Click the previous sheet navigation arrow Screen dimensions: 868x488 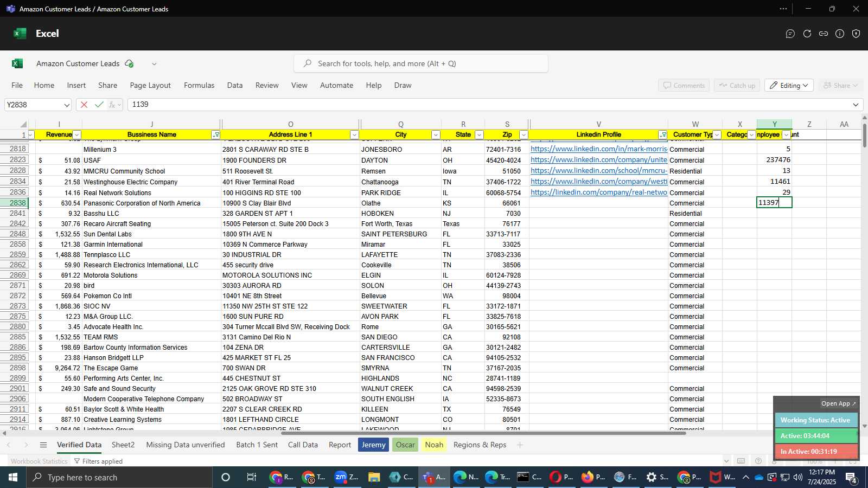pyautogui.click(x=9, y=445)
